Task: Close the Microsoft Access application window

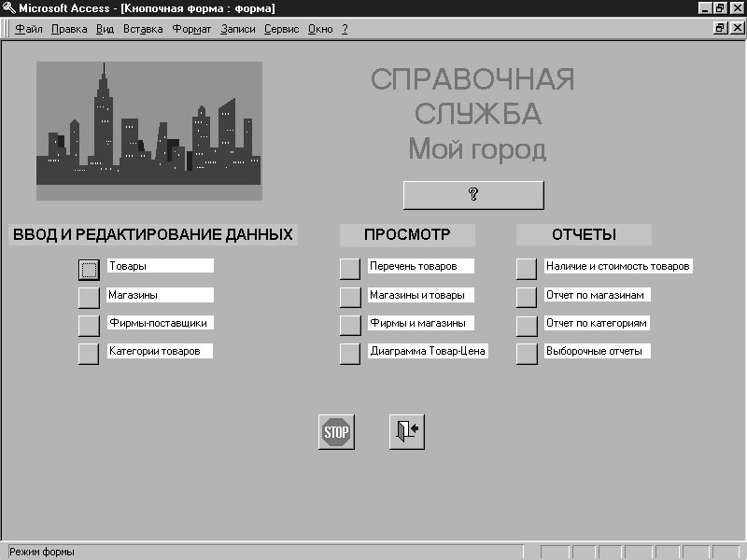Action: point(737,8)
